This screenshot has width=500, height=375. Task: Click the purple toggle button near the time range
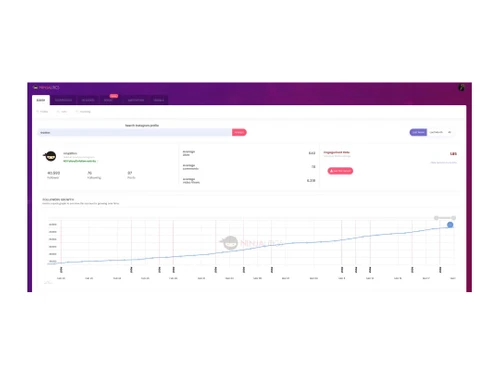(418, 132)
